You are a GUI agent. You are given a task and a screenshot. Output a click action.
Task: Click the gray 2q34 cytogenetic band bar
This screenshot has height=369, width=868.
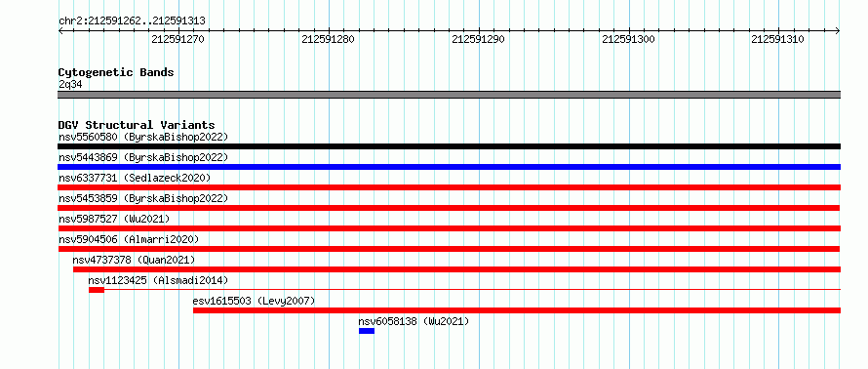coord(449,95)
